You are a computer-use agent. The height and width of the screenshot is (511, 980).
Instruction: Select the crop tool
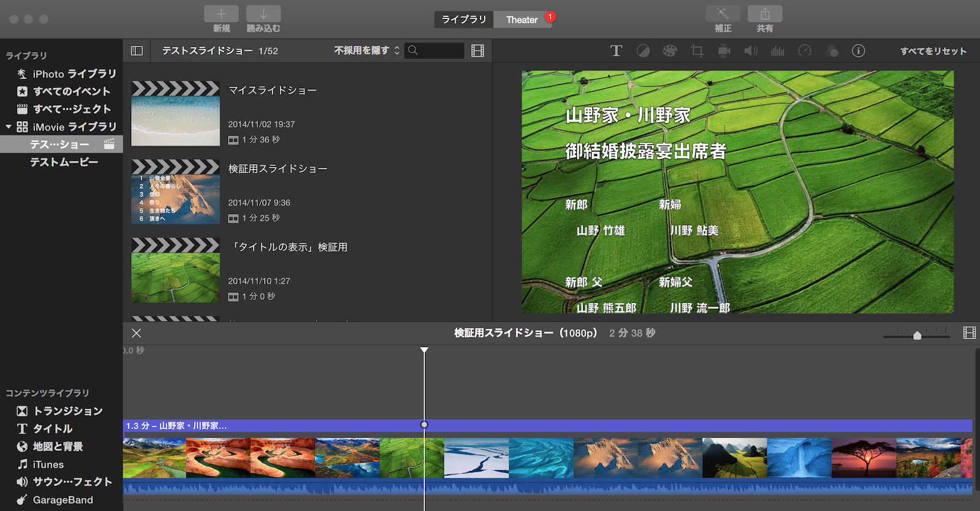coord(697,51)
